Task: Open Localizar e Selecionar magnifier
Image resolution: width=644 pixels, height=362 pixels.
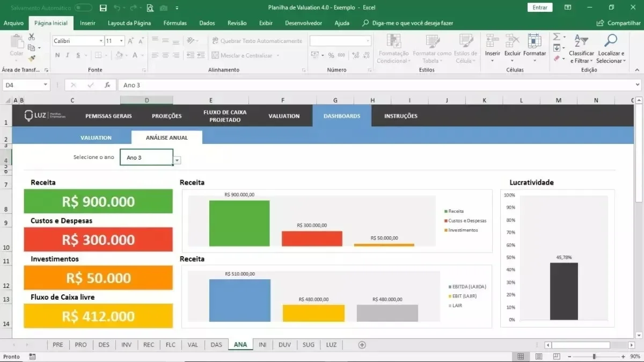Action: pyautogui.click(x=611, y=49)
